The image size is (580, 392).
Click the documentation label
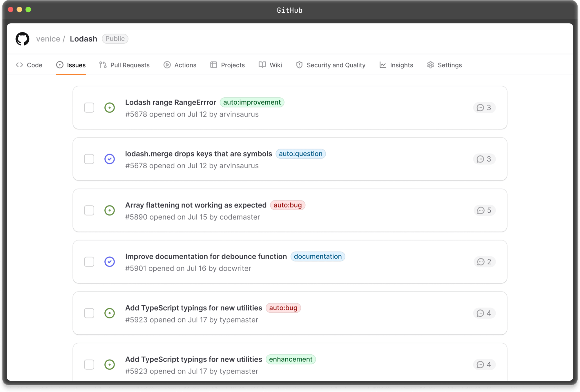(318, 256)
